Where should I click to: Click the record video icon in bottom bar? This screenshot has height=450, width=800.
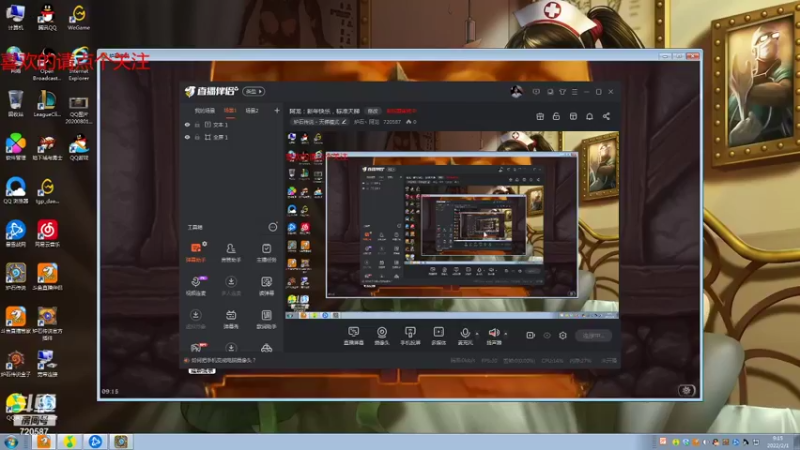pyautogui.click(x=531, y=335)
